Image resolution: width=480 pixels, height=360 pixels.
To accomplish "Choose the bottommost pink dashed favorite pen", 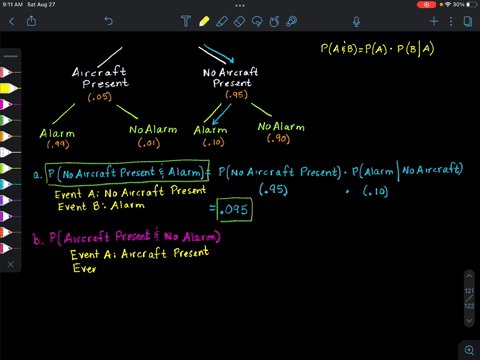I will click(10, 248).
